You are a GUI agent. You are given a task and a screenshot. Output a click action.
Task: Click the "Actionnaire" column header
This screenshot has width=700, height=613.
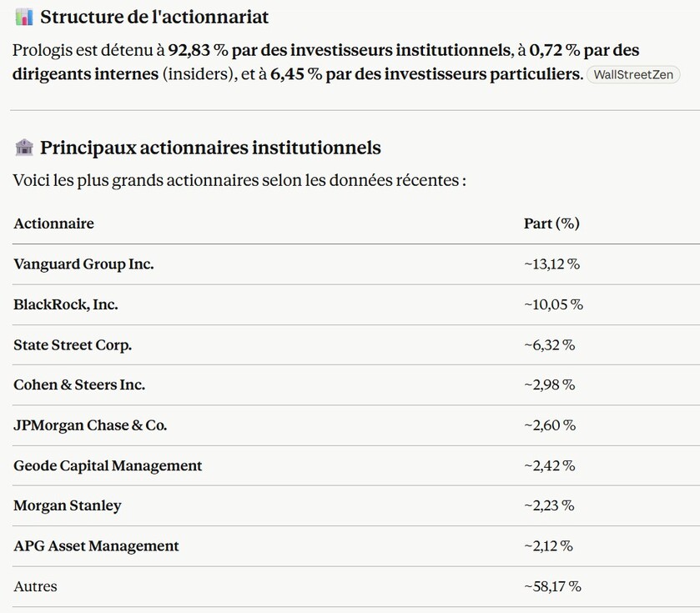click(53, 224)
